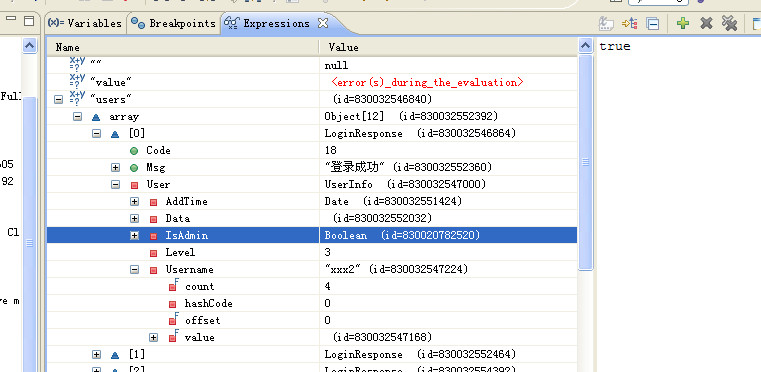
Task: Select the Code row in the tree
Action: click(312, 151)
